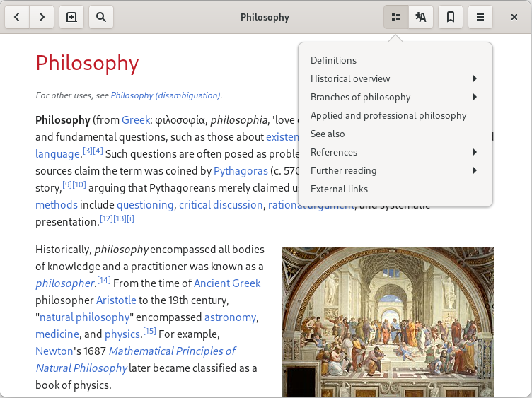This screenshot has height=398, width=532.
Task: Follow the Greek link
Action: coord(136,120)
